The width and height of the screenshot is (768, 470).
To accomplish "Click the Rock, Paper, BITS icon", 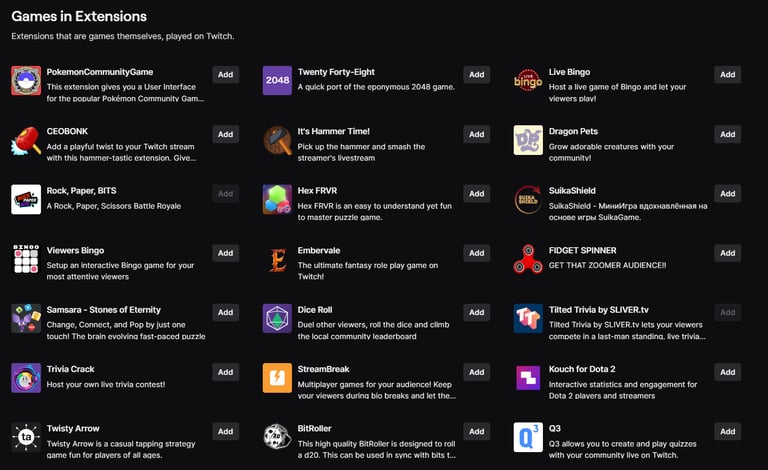I will click(26, 199).
